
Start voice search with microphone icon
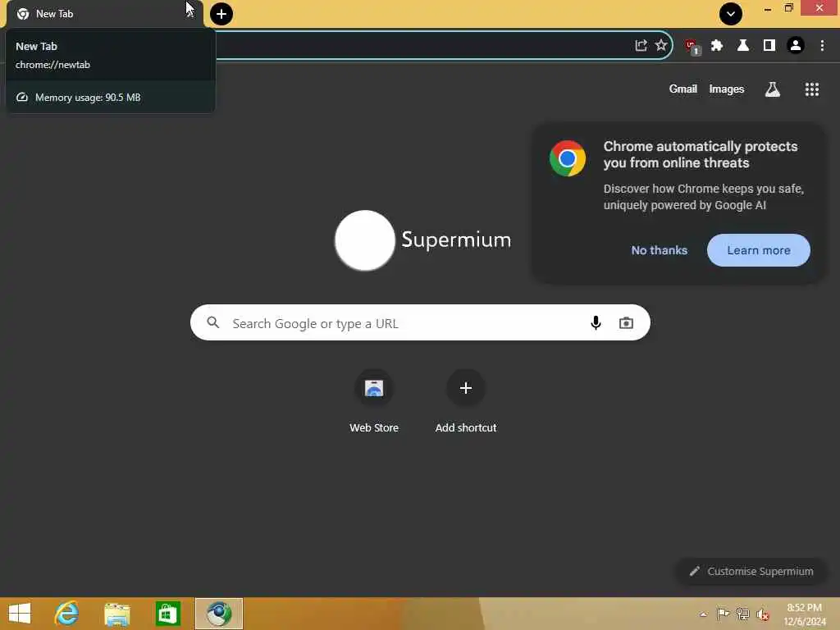point(596,322)
